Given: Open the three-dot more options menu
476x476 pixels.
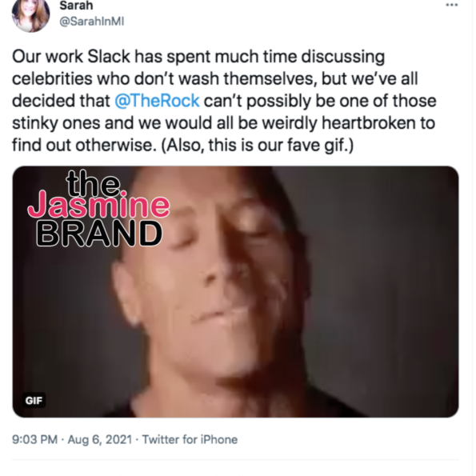Looking at the screenshot, I should tap(452, 5).
